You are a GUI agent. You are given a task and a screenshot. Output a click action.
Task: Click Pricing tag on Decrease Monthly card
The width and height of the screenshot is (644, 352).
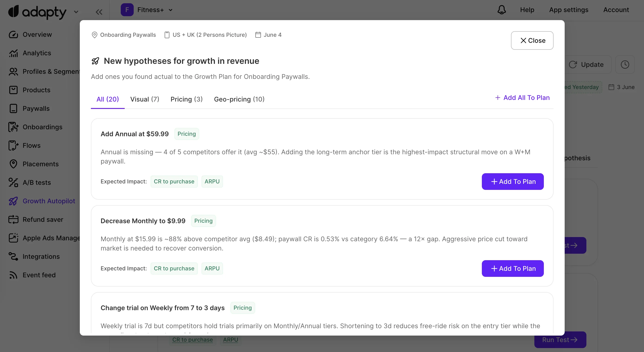(x=203, y=221)
